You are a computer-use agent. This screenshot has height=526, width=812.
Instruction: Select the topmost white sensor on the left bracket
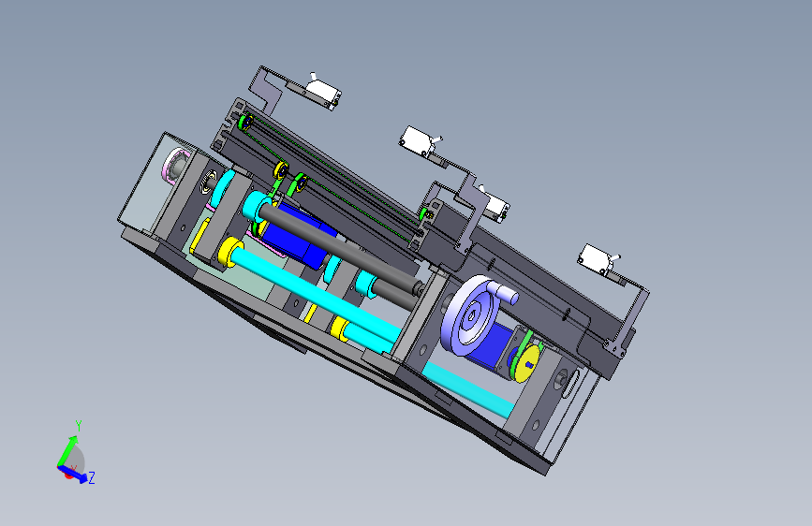[322, 92]
